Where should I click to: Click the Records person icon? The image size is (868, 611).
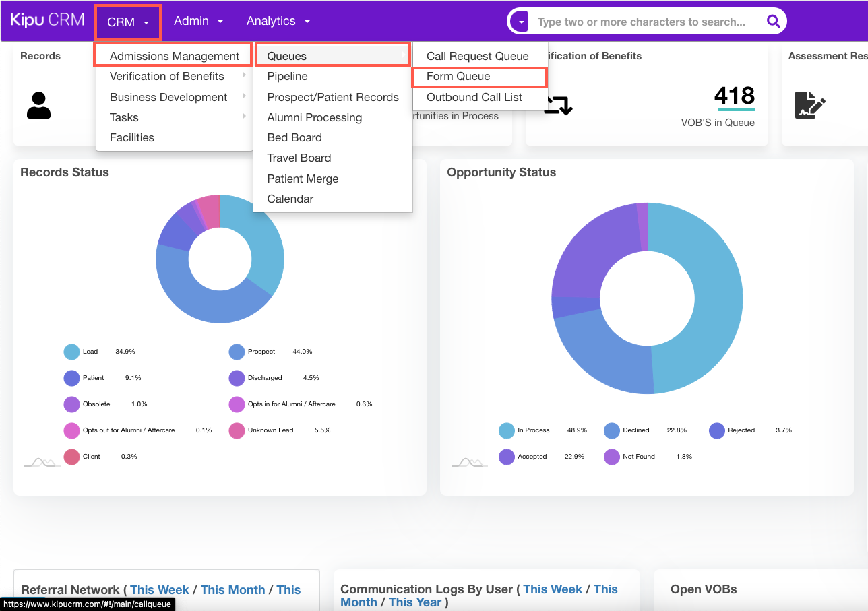tap(38, 105)
